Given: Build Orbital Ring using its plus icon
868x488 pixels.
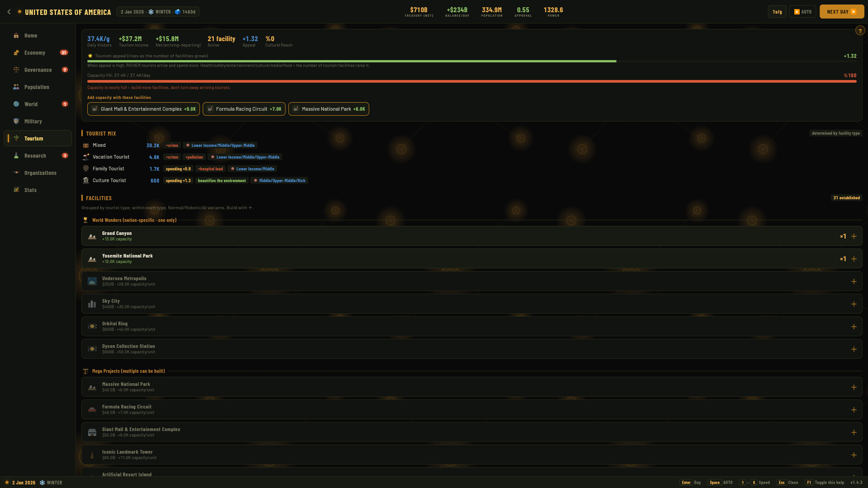Looking at the screenshot, I should [x=854, y=327].
